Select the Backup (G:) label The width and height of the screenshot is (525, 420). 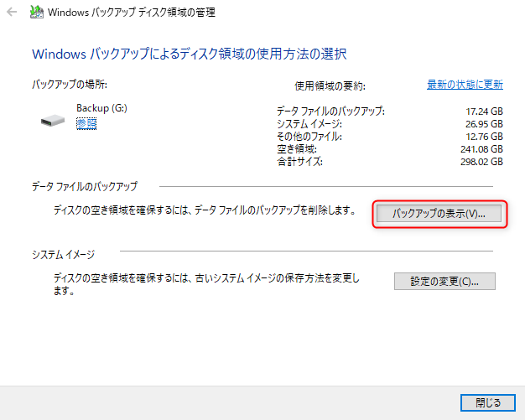101,108
